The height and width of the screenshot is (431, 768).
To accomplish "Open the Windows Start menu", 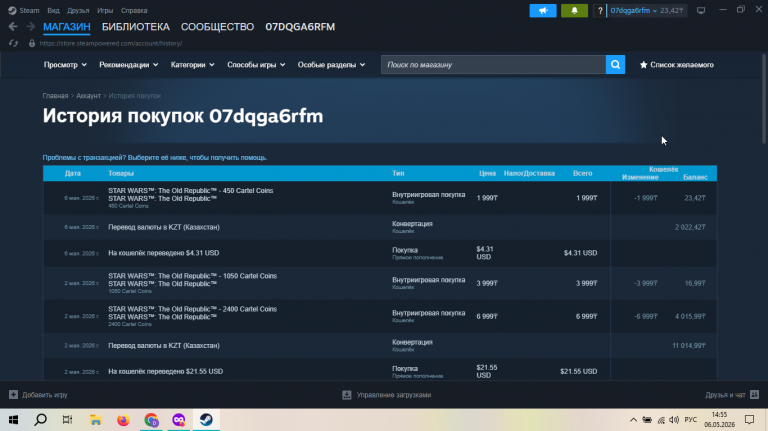I will click(x=13, y=420).
